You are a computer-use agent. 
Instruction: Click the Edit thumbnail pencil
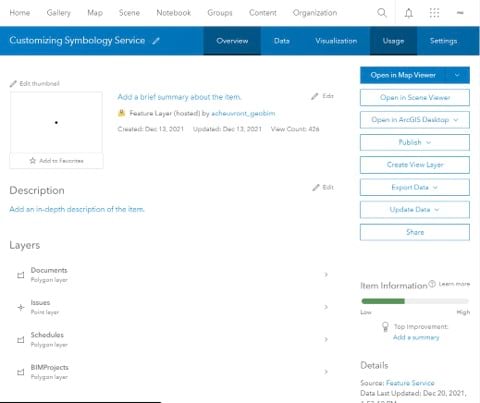13,83
